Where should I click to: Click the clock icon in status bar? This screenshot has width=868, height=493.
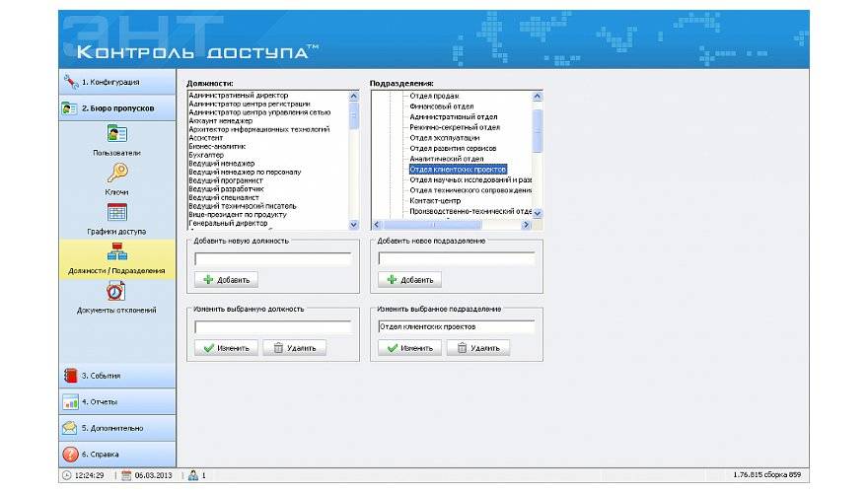(66, 475)
